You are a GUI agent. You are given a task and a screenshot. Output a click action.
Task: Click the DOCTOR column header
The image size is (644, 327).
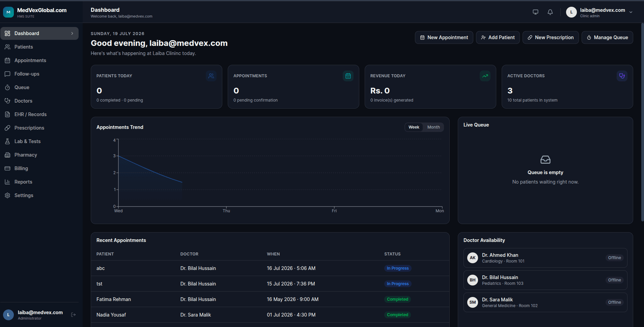(x=189, y=254)
